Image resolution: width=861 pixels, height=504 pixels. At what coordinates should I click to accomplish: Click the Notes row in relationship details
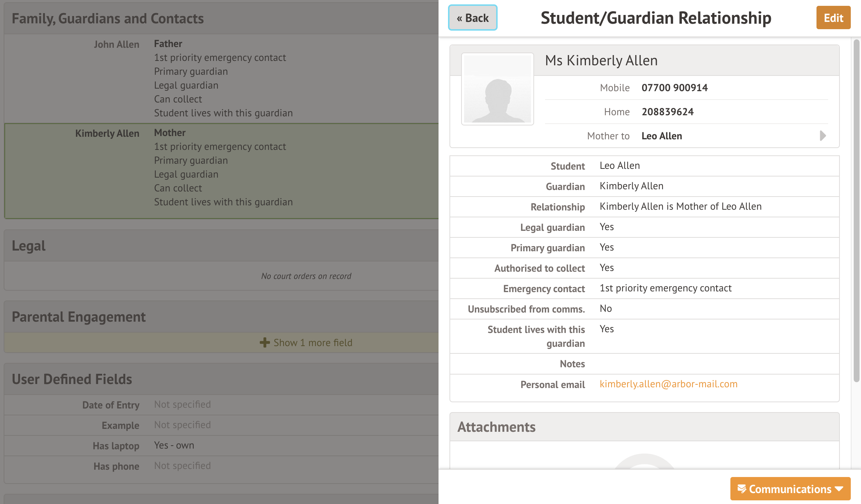tap(644, 364)
